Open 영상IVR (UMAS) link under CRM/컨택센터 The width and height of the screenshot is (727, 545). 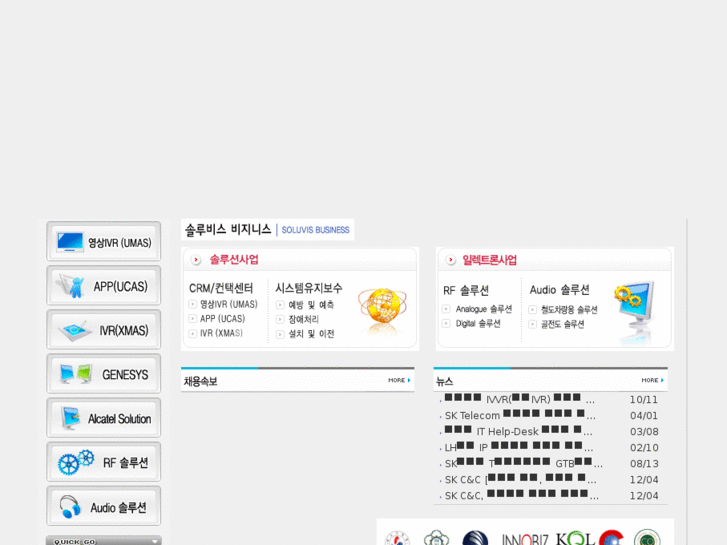coord(229,304)
